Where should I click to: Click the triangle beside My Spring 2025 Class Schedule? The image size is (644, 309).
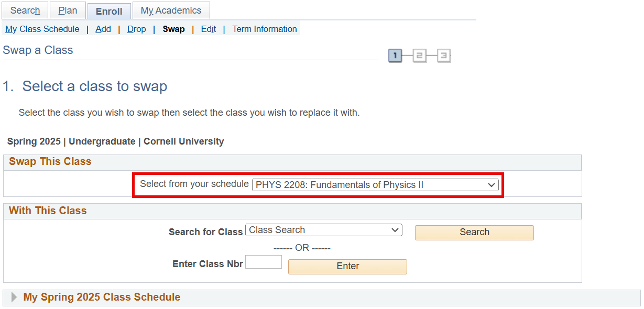coord(14,297)
